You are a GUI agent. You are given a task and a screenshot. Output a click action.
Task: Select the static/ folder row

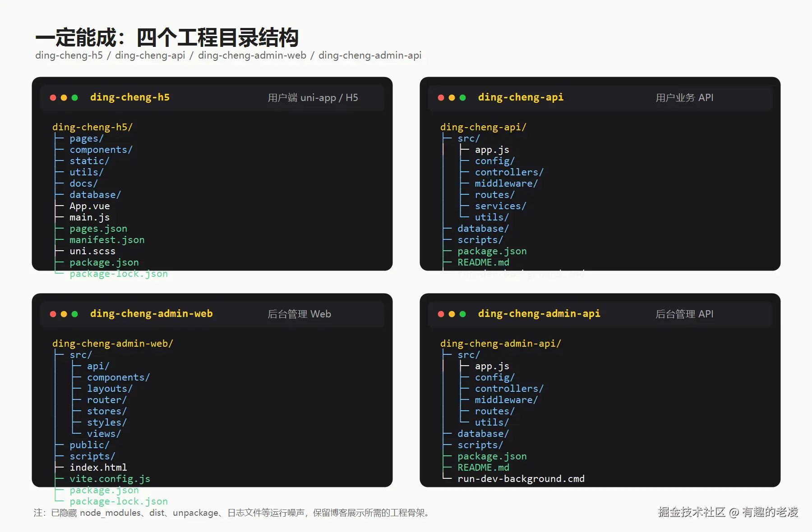point(89,161)
